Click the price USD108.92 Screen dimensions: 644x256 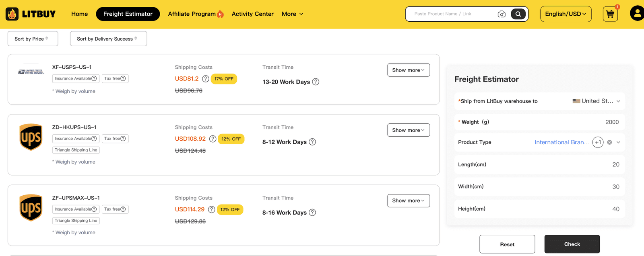pyautogui.click(x=190, y=139)
